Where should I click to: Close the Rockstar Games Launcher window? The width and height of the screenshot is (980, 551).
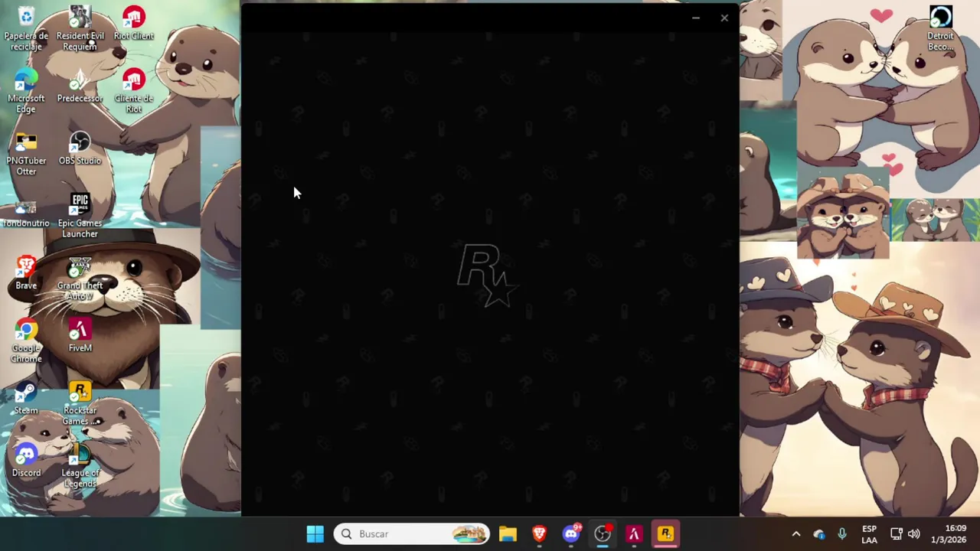point(724,18)
